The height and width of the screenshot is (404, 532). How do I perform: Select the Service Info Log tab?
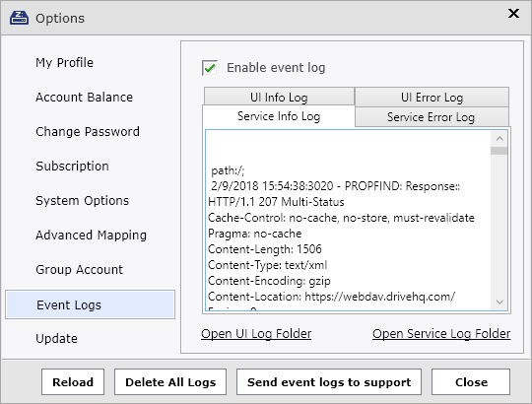tap(279, 116)
